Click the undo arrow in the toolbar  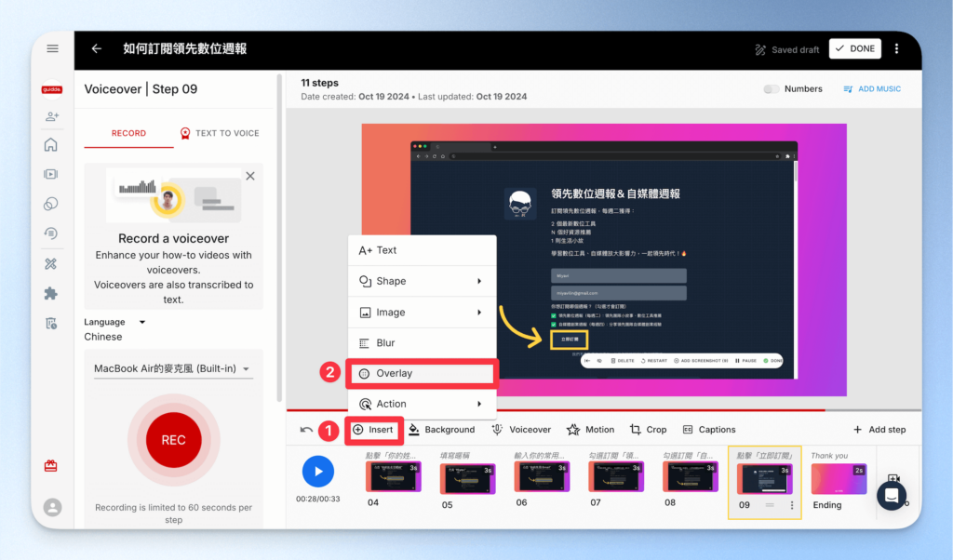click(306, 430)
